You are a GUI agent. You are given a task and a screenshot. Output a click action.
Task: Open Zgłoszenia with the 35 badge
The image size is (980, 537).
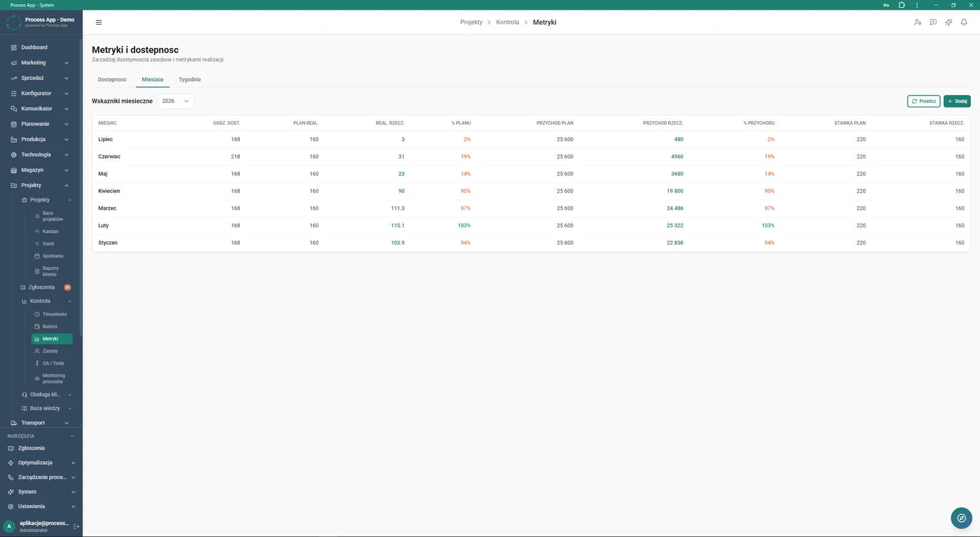coord(45,287)
